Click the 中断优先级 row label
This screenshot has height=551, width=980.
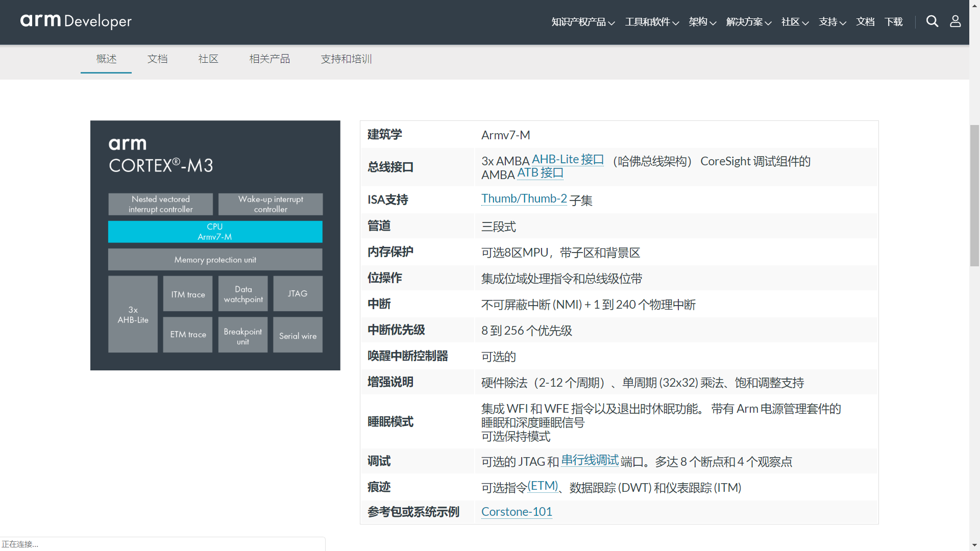[x=396, y=330]
